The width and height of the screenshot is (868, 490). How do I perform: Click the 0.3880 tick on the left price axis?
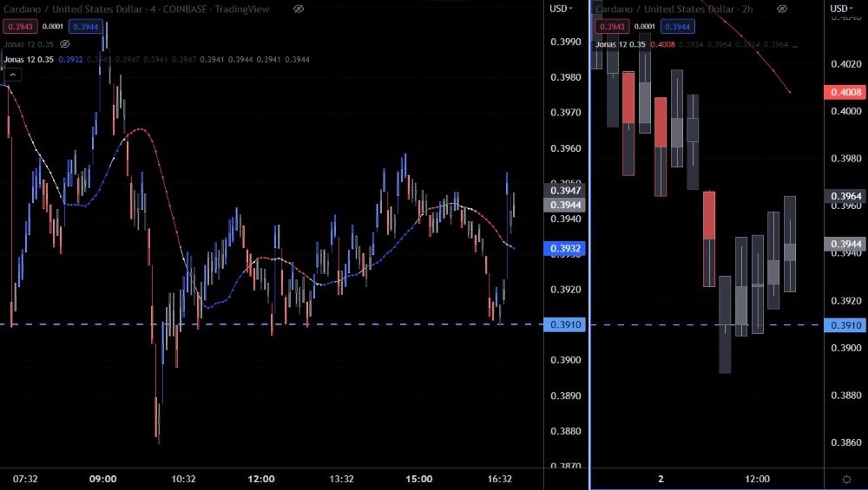tap(566, 431)
